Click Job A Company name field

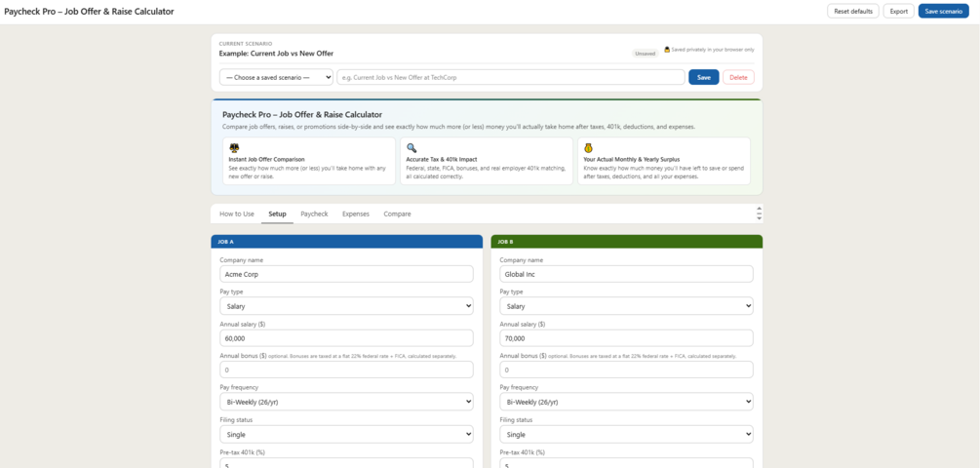(x=346, y=274)
